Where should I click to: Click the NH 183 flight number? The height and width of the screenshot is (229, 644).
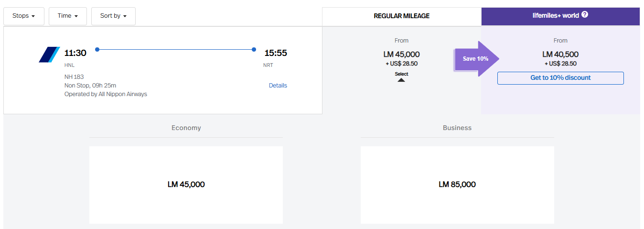[74, 77]
